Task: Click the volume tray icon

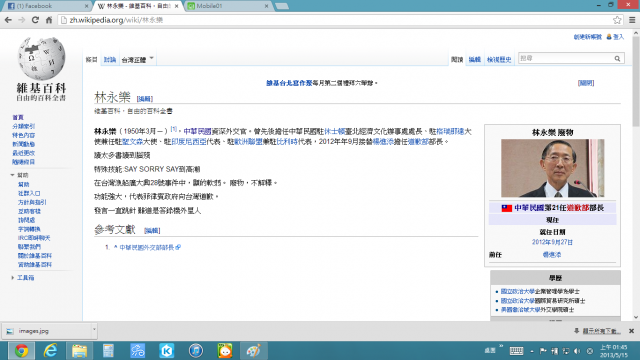Action: tap(577, 351)
